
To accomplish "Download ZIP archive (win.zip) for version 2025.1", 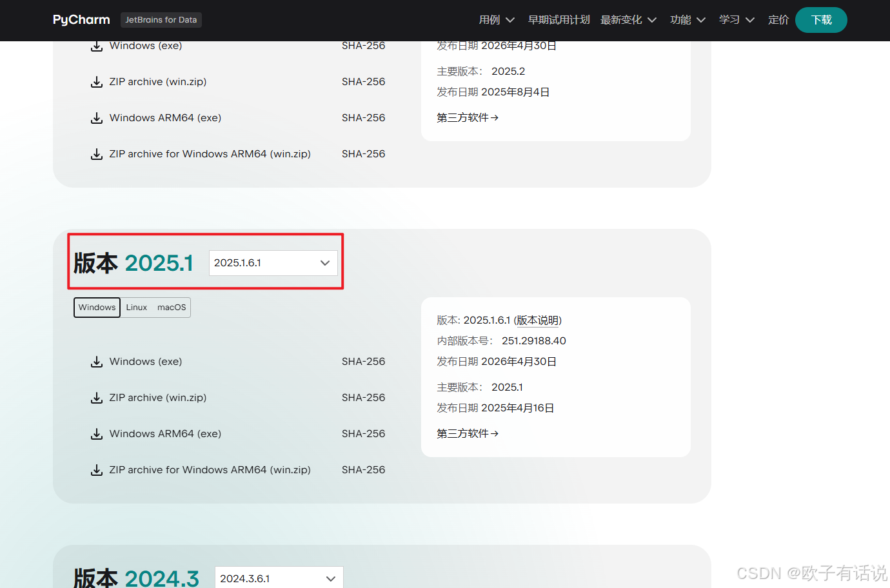I will pos(158,398).
